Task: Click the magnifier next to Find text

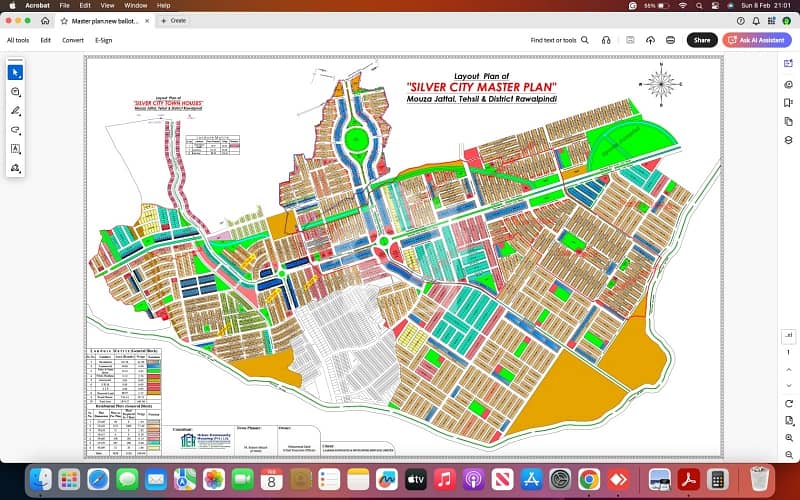Action: coord(585,40)
